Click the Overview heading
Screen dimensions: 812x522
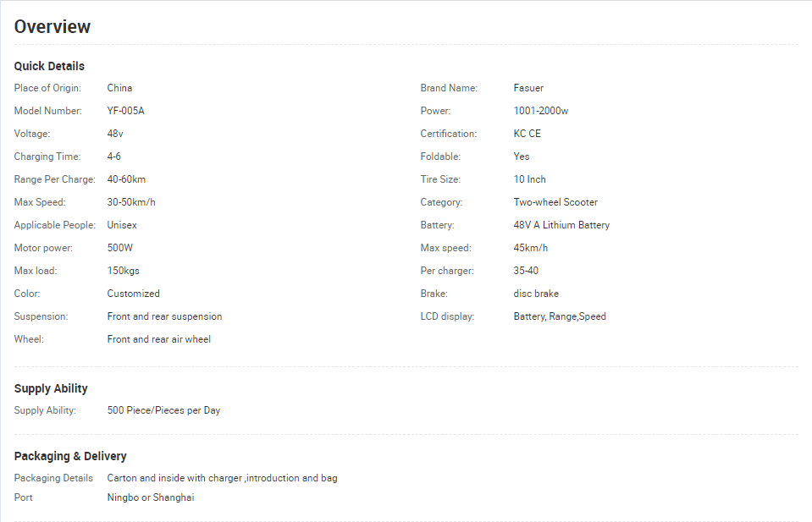pos(52,26)
